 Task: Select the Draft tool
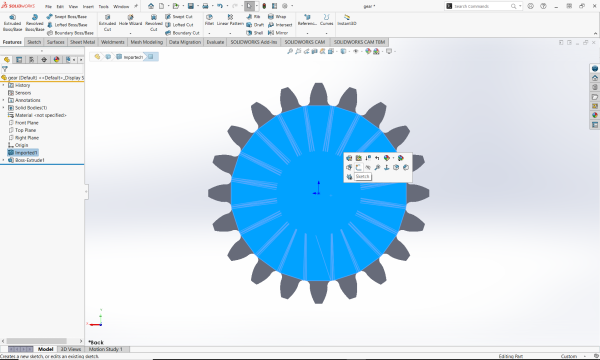tap(255, 24)
